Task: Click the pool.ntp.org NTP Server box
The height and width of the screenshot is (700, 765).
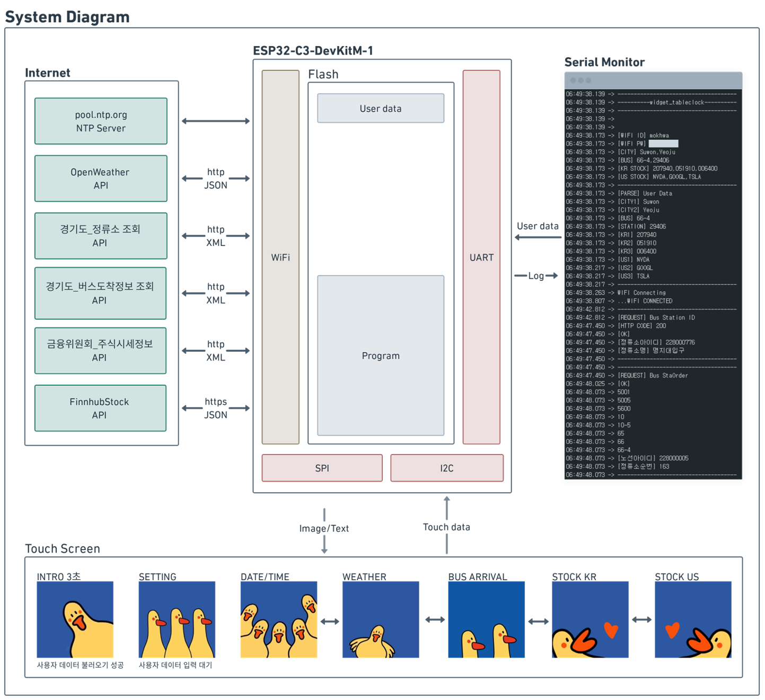Action: point(101,121)
